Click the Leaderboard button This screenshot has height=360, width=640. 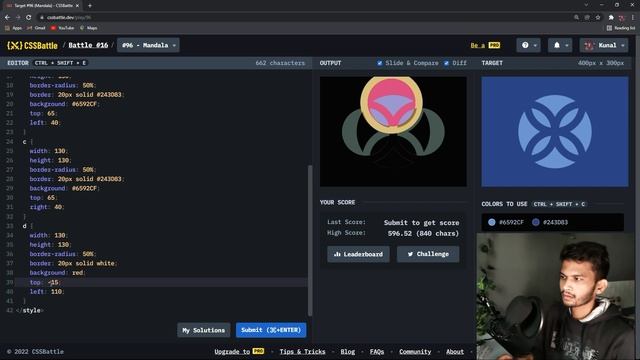358,254
